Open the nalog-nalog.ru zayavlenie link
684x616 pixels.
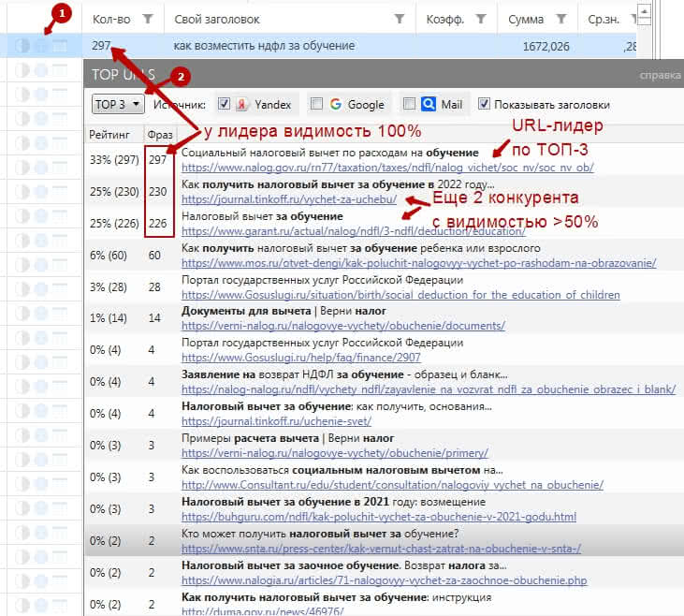(429, 389)
